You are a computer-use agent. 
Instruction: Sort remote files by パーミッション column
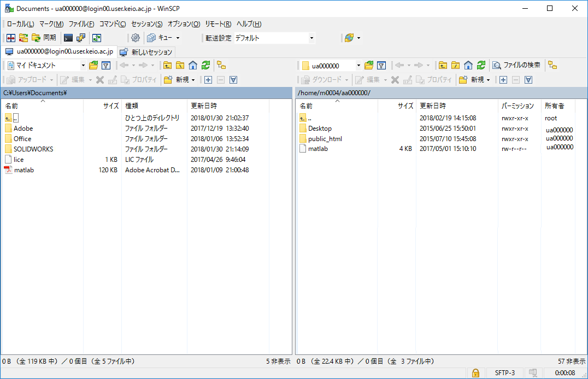click(x=518, y=106)
